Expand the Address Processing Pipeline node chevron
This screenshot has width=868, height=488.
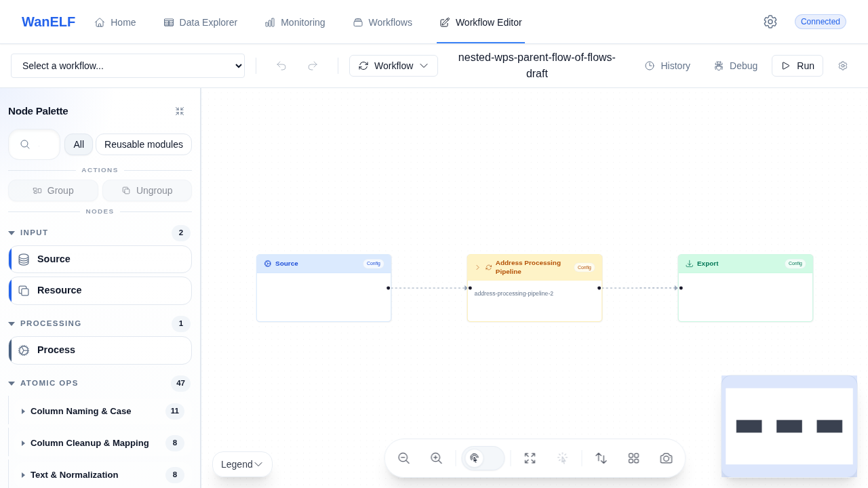(477, 267)
